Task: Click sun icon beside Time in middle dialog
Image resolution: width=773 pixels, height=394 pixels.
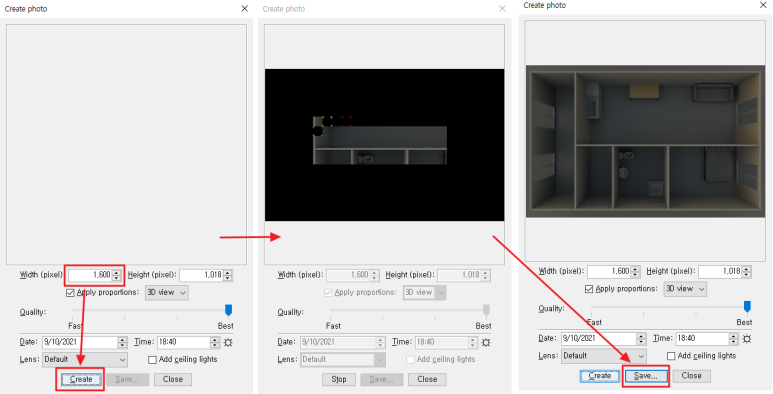Action: (486, 342)
